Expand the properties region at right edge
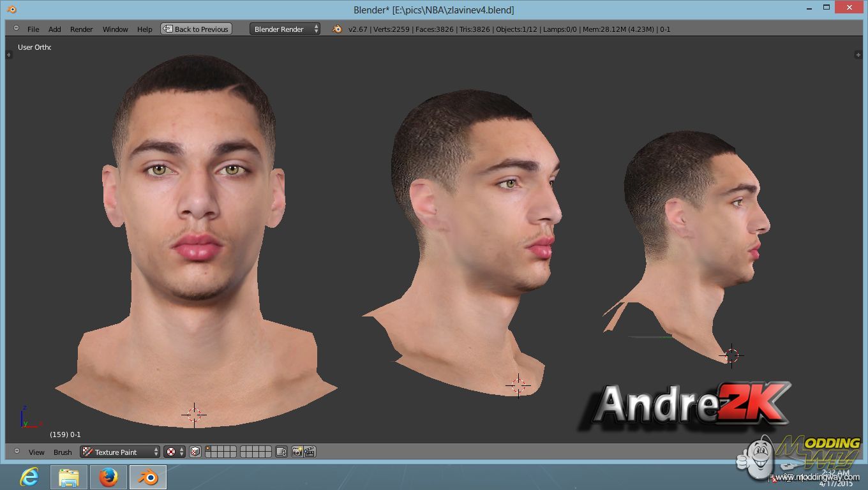The height and width of the screenshot is (490, 868). tap(858, 55)
